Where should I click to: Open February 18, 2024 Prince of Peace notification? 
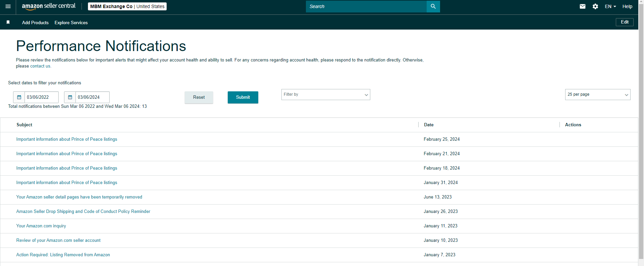click(67, 168)
